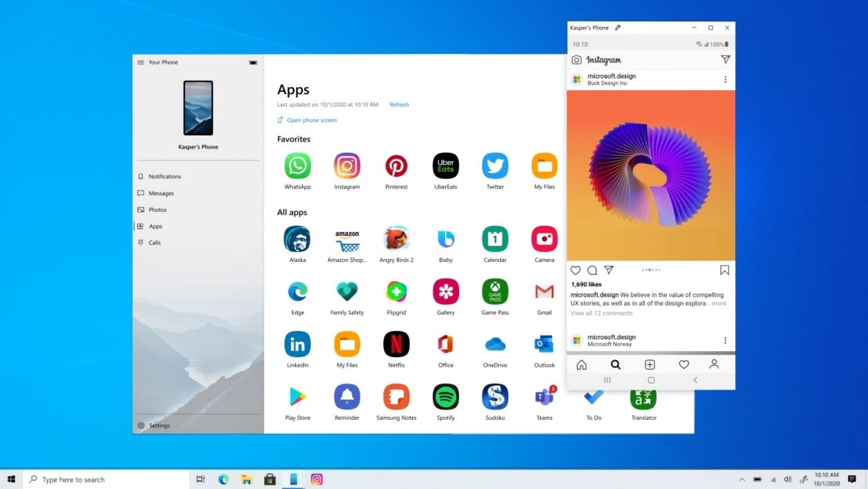Launch the Reminder app
The image size is (868, 489).
click(347, 397)
